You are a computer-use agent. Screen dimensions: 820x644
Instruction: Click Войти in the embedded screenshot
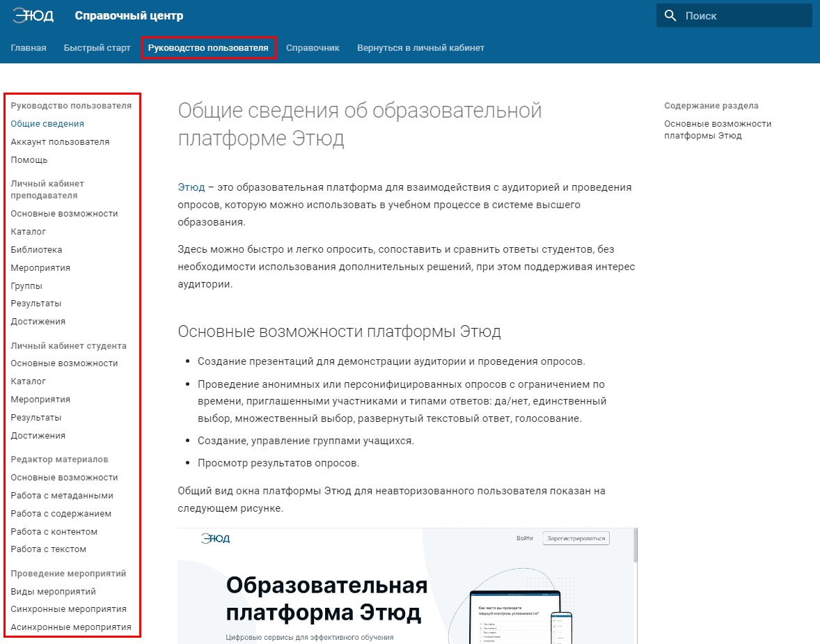(525, 537)
